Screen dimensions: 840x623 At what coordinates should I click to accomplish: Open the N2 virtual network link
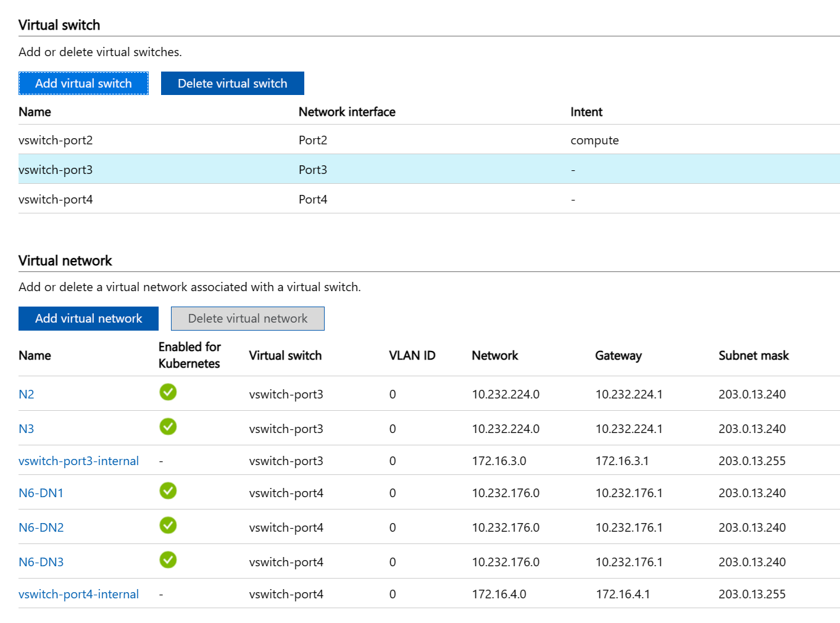(x=27, y=394)
